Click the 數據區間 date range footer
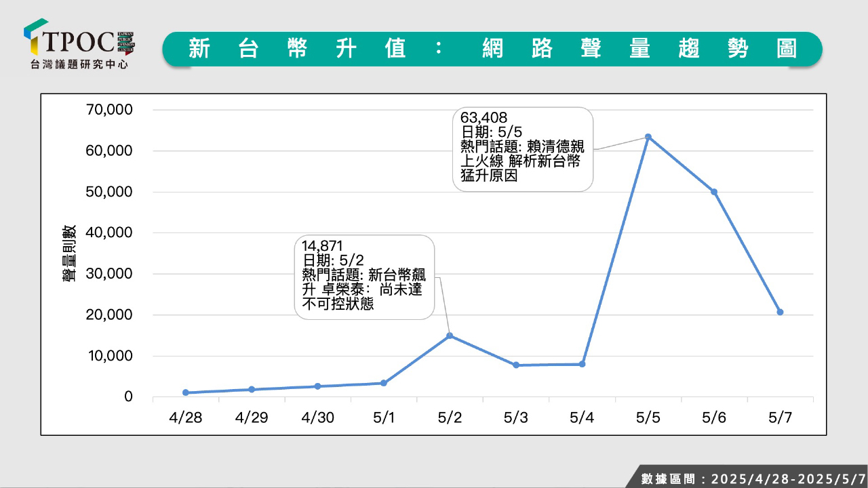Screen dimensions: 868x488 click(x=753, y=479)
